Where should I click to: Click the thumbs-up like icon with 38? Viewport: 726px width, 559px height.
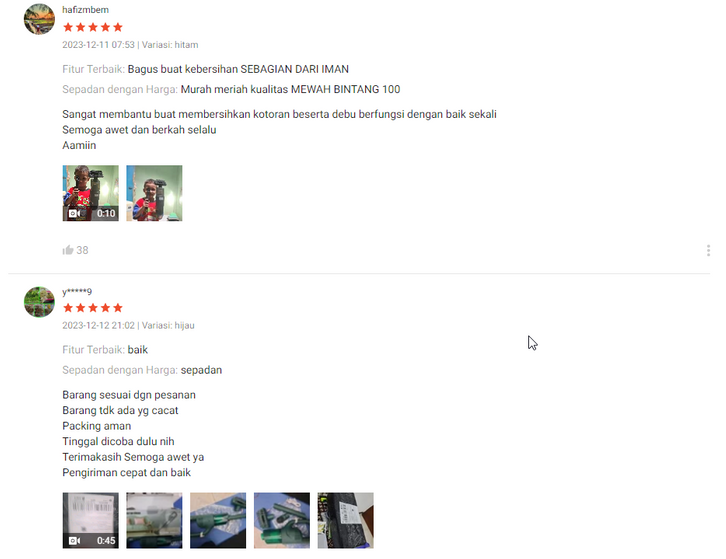(68, 250)
